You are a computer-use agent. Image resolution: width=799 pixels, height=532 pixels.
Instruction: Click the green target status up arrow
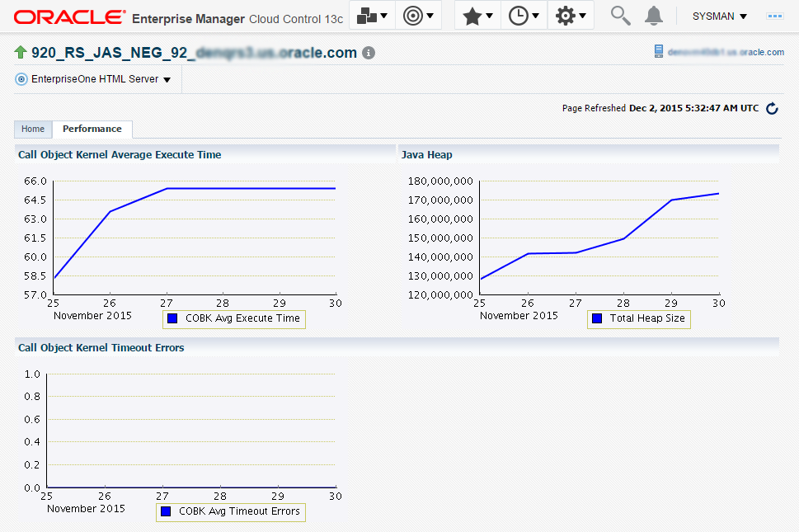(x=21, y=52)
